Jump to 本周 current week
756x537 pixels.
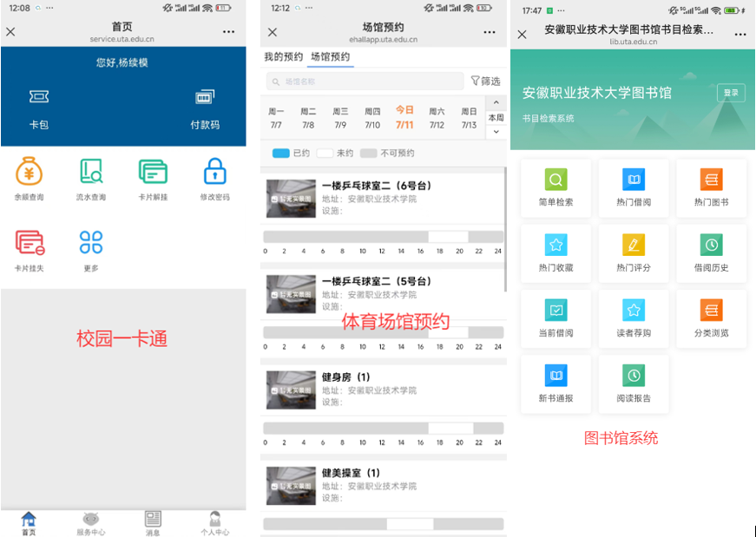(x=496, y=117)
